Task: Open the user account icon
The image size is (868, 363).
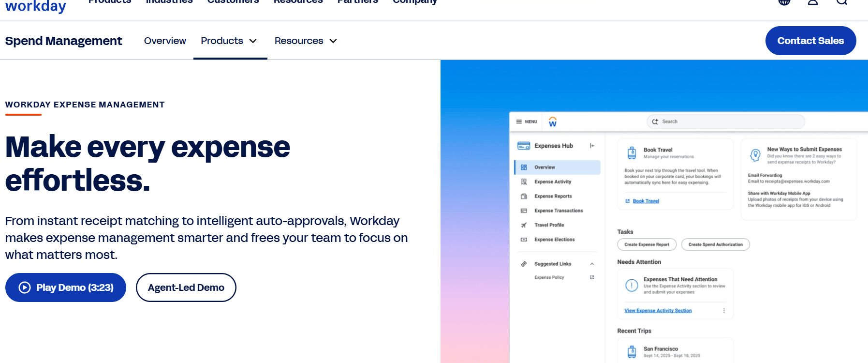Action: tap(813, 2)
